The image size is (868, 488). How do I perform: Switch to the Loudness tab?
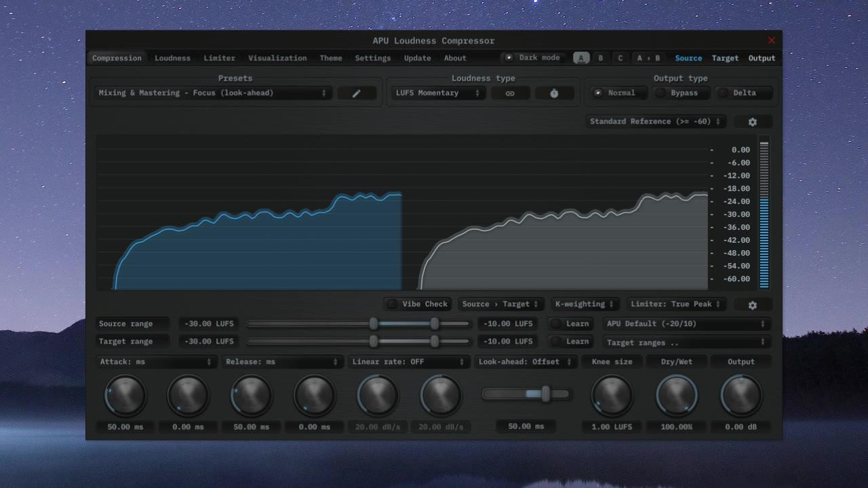(172, 58)
